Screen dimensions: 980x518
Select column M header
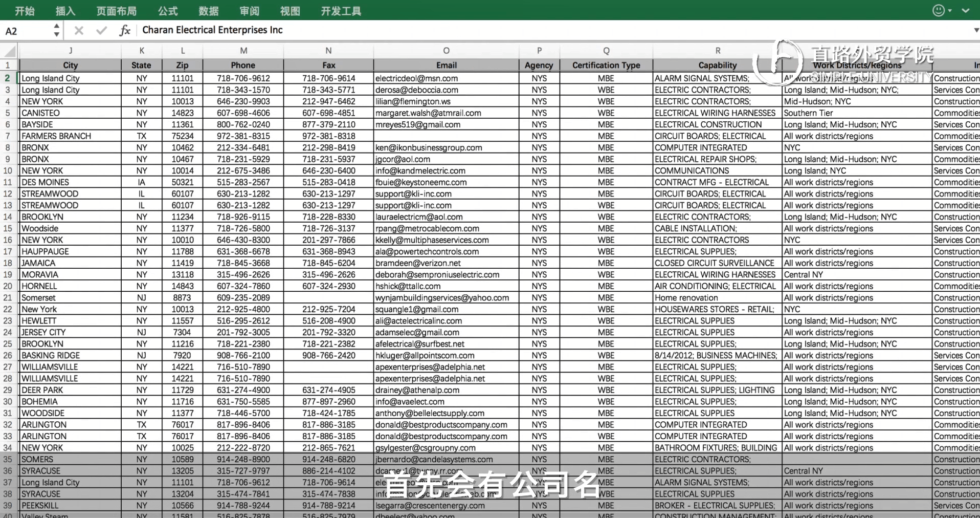tap(243, 51)
